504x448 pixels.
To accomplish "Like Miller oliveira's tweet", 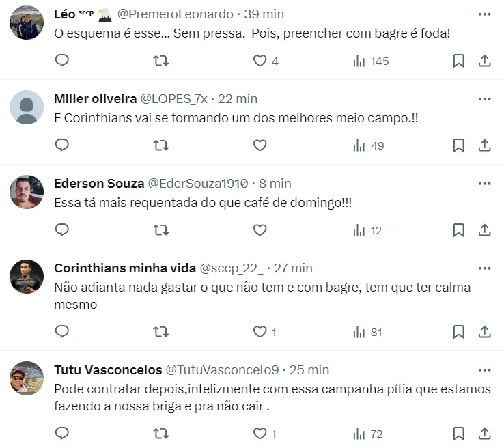I will pos(260,145).
